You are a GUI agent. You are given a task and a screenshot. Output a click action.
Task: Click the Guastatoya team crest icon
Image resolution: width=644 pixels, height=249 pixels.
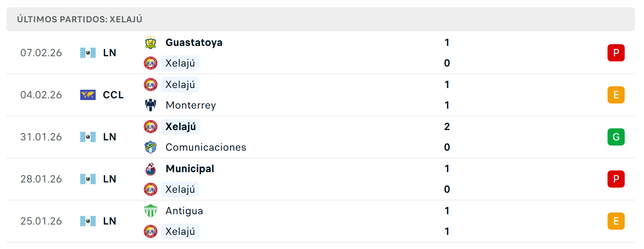click(151, 43)
